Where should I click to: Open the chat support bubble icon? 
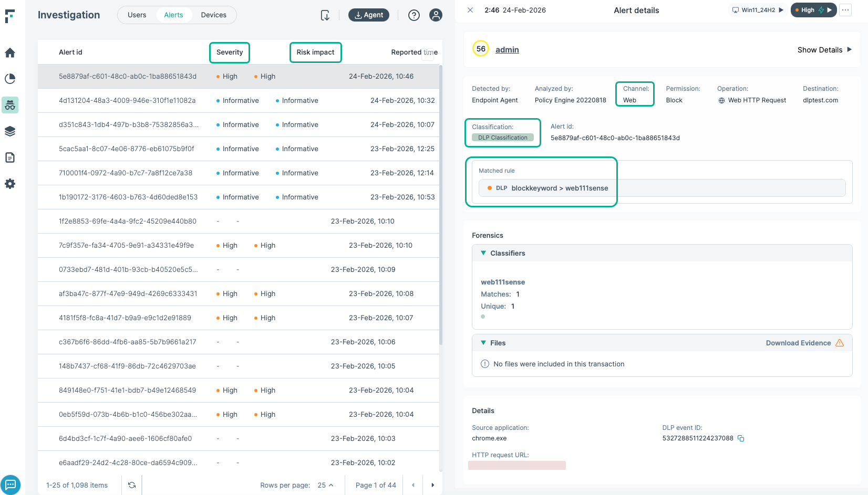(11, 485)
